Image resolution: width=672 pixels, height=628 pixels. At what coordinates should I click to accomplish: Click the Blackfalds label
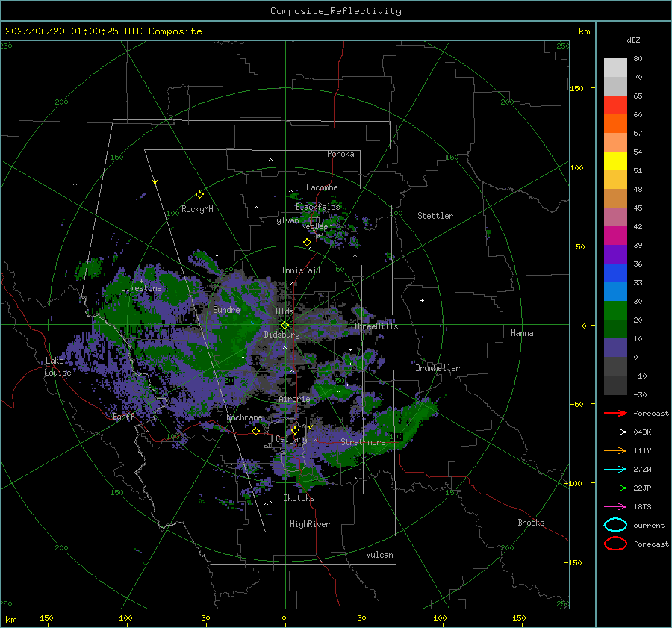(317, 207)
